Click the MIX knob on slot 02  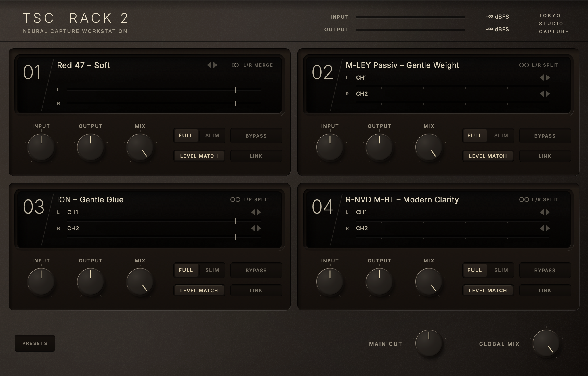[429, 147]
